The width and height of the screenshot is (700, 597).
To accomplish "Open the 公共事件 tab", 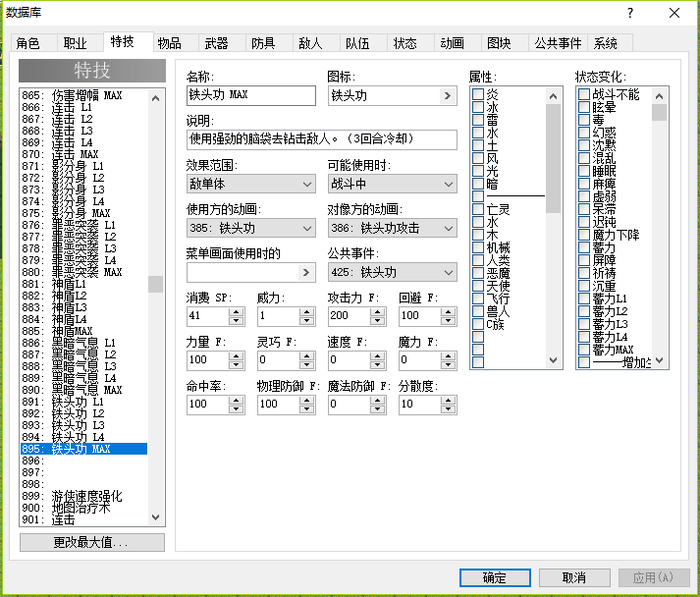I will (x=558, y=43).
